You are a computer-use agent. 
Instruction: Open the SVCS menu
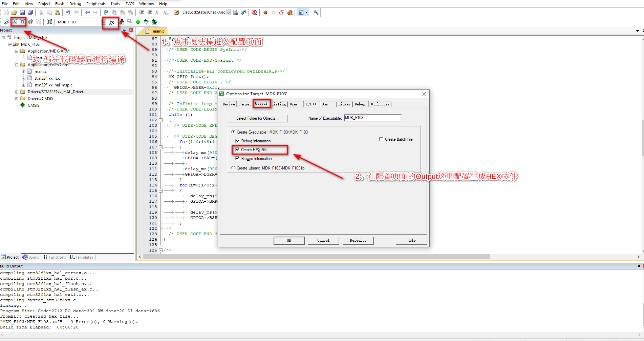(130, 4)
